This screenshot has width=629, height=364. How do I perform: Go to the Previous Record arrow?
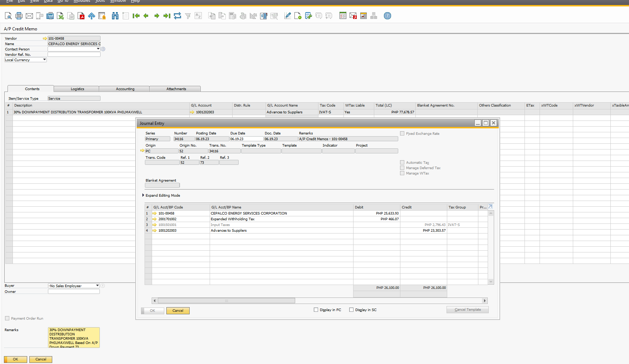coord(146,16)
